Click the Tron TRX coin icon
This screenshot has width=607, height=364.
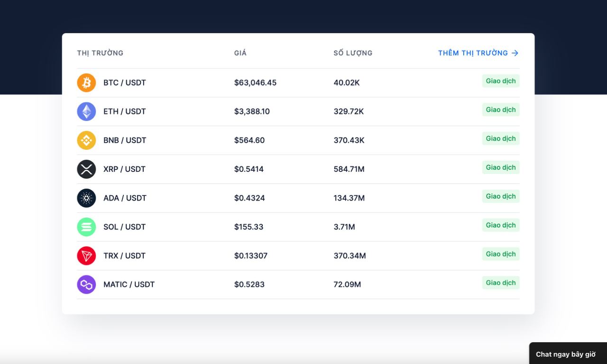[x=86, y=256]
